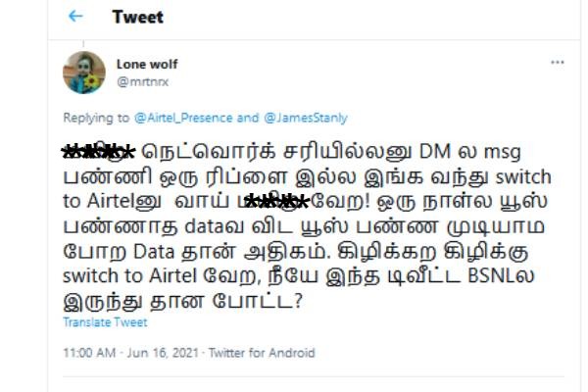The image size is (588, 392).
Task: Visit the @mrtnrx handle
Action: (142, 81)
